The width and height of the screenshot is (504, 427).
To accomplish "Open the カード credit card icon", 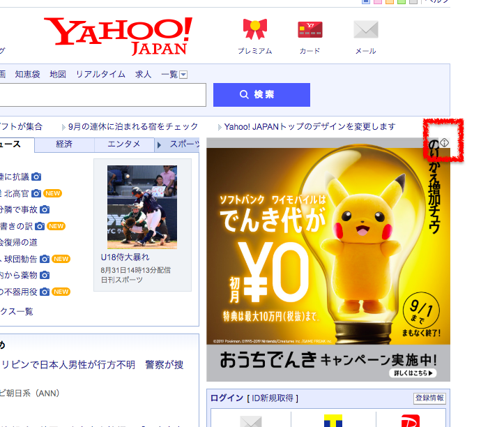I will tap(310, 29).
